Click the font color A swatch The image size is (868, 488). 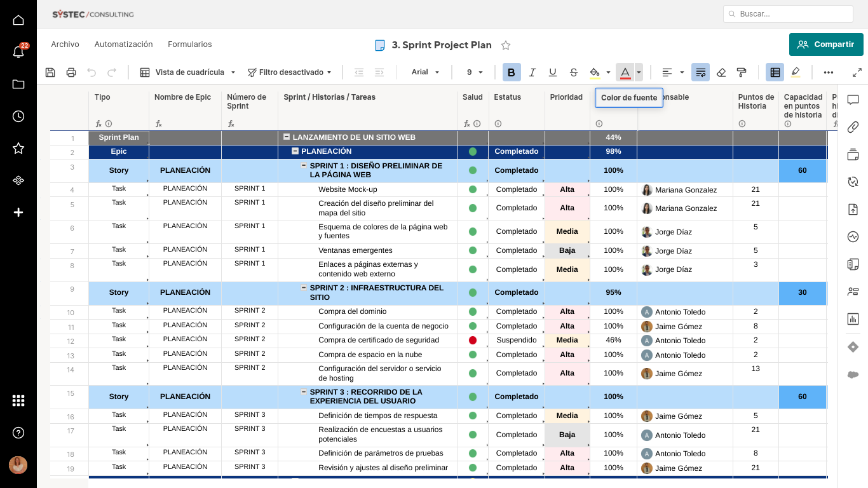coord(625,72)
